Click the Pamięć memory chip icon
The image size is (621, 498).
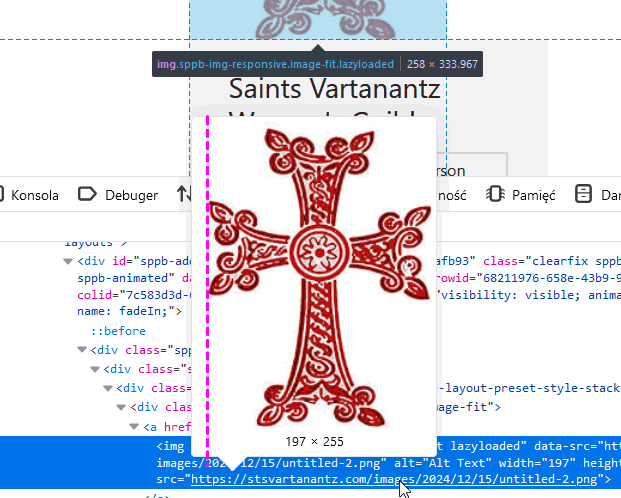494,195
